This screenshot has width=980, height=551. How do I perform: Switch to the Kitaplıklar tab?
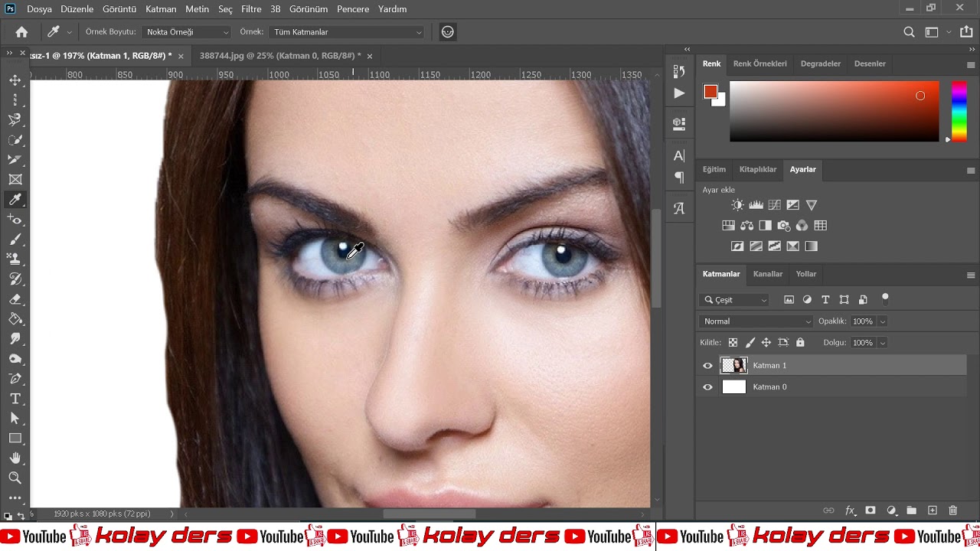click(758, 169)
